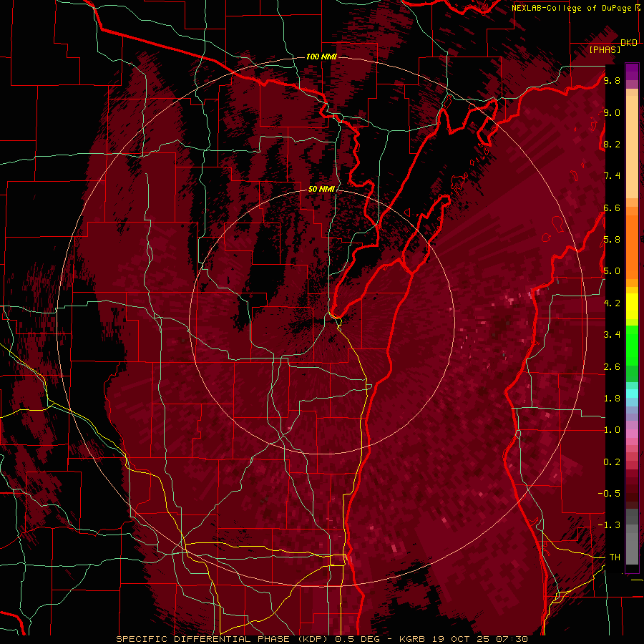This screenshot has height=644, width=644.
Task: Click the 100 NMI range ring label
Action: [321, 57]
